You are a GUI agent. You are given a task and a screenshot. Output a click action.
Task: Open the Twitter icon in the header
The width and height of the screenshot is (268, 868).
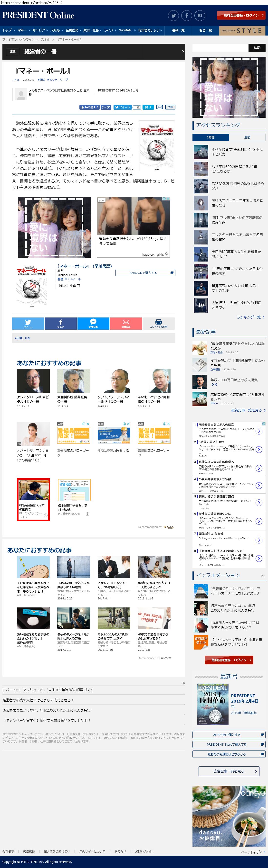coord(173,16)
